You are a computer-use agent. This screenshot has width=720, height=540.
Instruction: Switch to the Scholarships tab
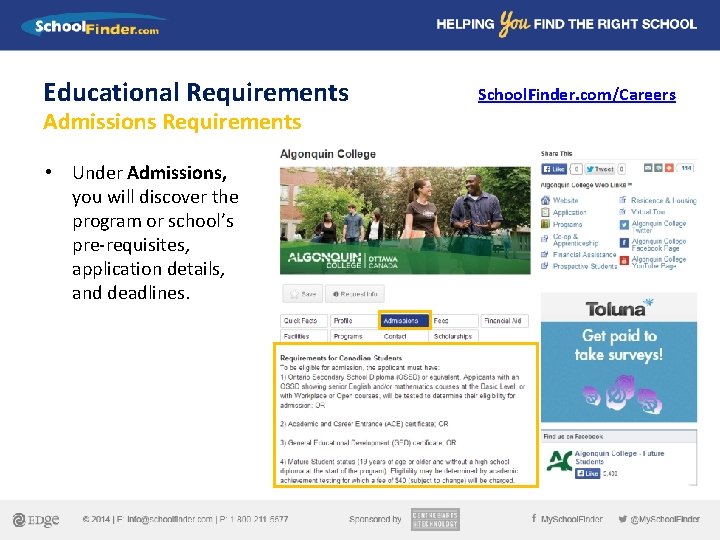454,336
